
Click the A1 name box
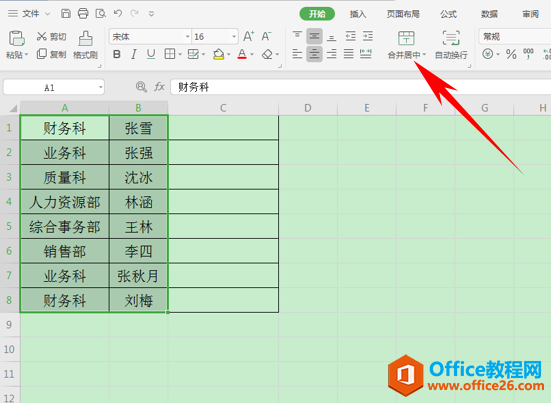click(x=54, y=87)
